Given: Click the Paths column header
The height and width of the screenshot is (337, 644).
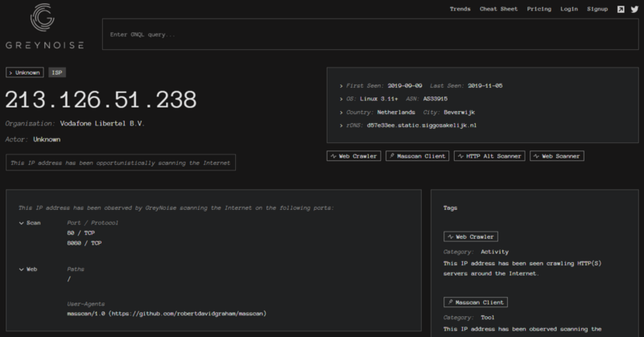Looking at the screenshot, I should click(x=76, y=269).
